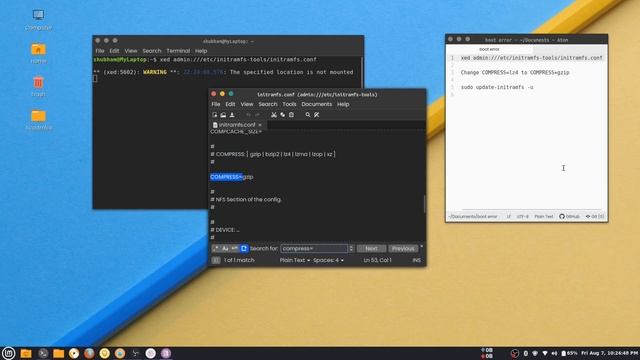The width and height of the screenshot is (640, 360).
Task: Click the Firefox icon in the taskbar
Action: [89, 353]
